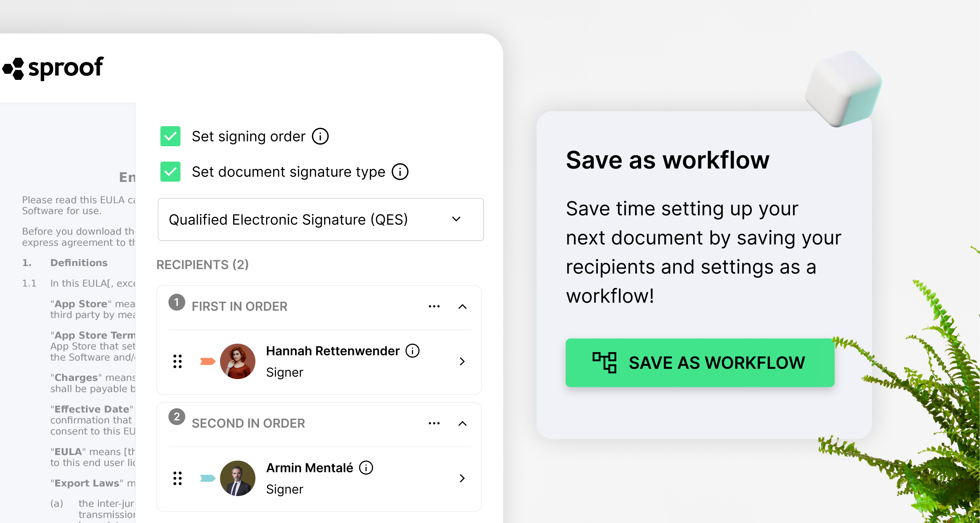Open details for signer Armin Mentalé

pyautogui.click(x=462, y=478)
